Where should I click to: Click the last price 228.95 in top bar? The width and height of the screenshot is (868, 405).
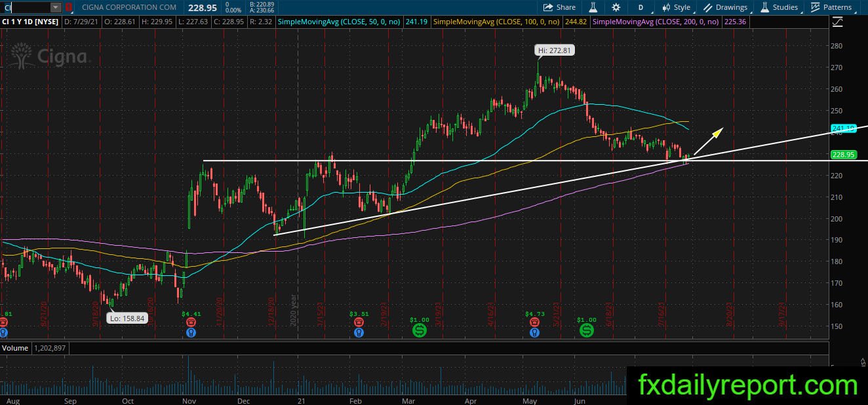pyautogui.click(x=201, y=7)
